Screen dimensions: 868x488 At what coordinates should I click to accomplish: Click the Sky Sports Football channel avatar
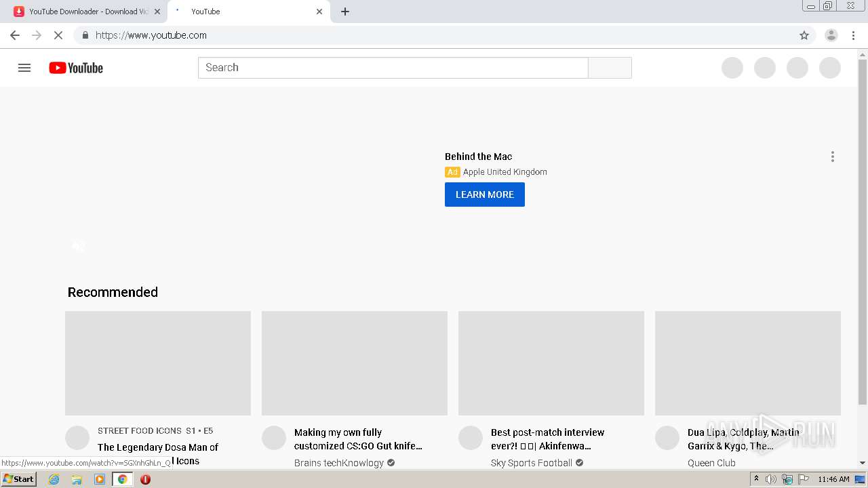[x=471, y=438]
